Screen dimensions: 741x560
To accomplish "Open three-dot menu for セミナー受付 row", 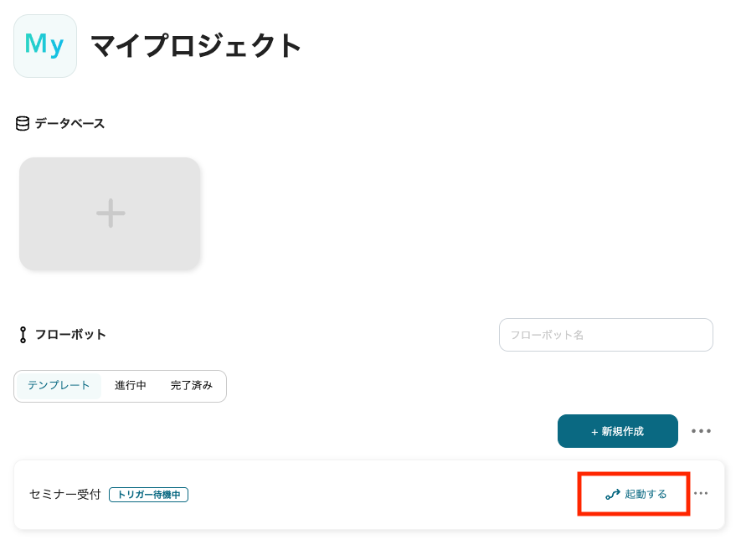I will pyautogui.click(x=701, y=493).
